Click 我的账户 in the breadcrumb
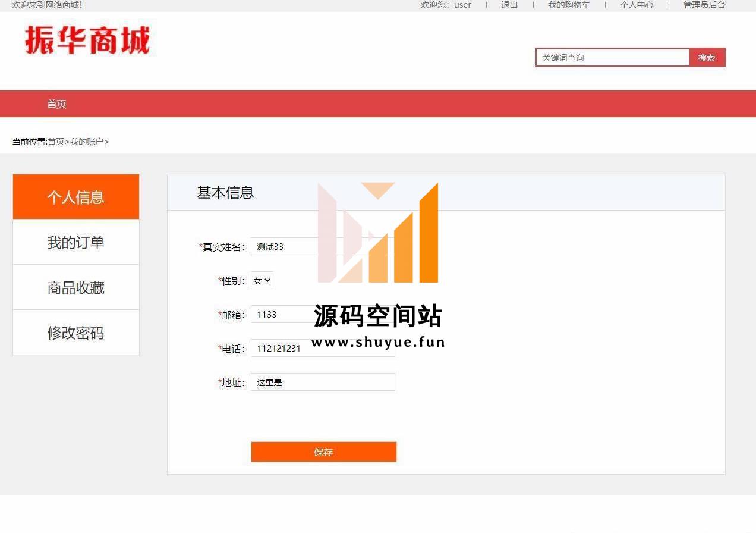 pyautogui.click(x=87, y=142)
